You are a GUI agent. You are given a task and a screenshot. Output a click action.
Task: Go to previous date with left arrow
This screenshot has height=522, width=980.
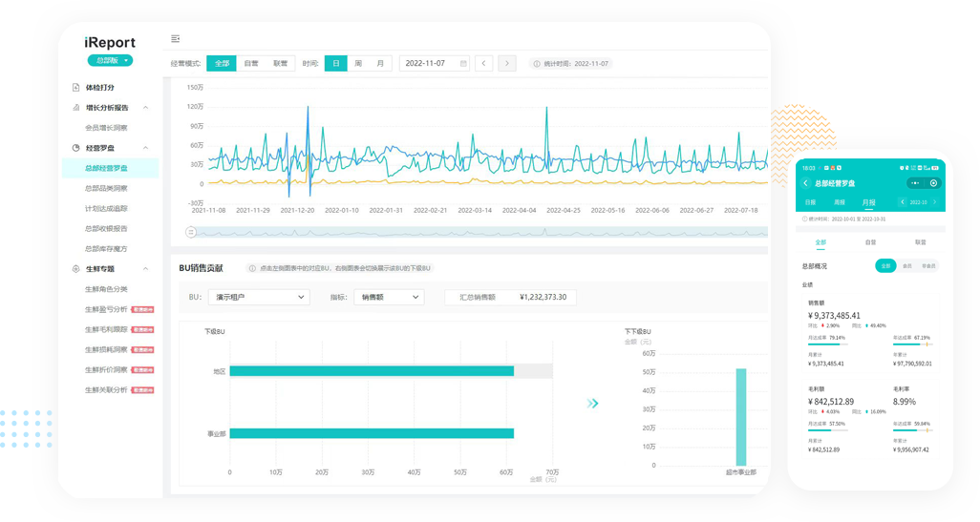pos(483,64)
